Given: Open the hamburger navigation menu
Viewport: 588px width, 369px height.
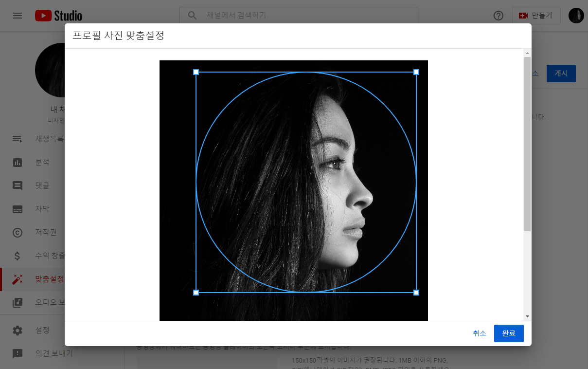Looking at the screenshot, I should click(18, 16).
